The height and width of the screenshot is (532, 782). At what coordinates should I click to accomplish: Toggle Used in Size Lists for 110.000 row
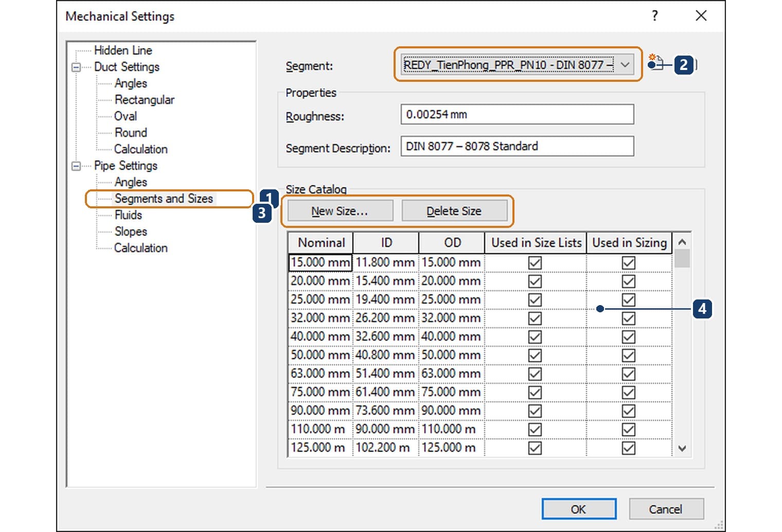point(535,429)
